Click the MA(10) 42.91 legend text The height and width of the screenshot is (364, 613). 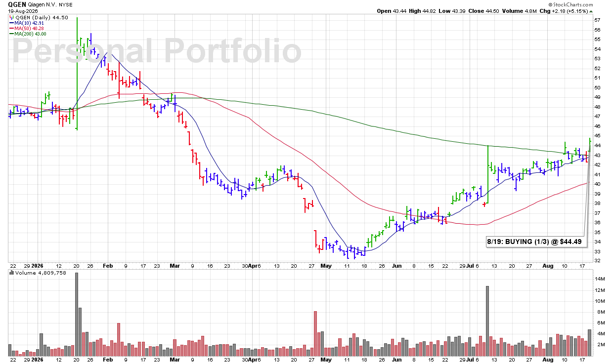tap(29, 23)
